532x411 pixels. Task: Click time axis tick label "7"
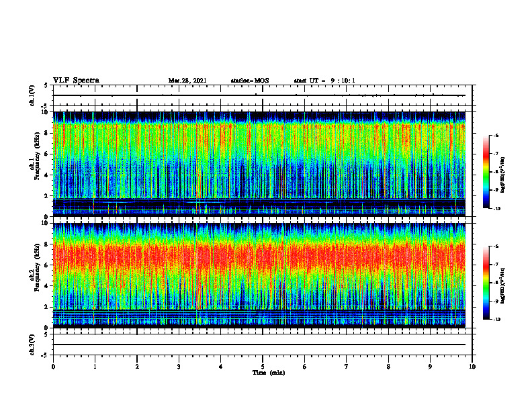pyautogui.click(x=347, y=367)
